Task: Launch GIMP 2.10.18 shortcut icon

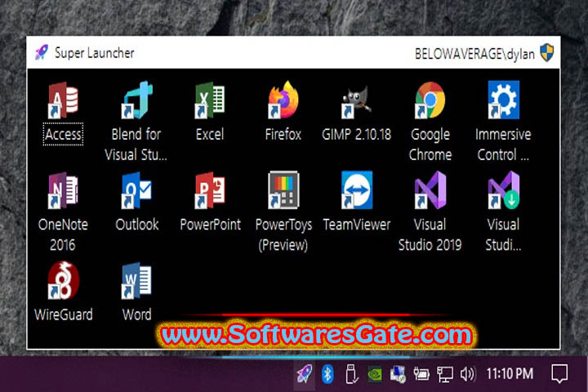Action: pyautogui.click(x=356, y=101)
